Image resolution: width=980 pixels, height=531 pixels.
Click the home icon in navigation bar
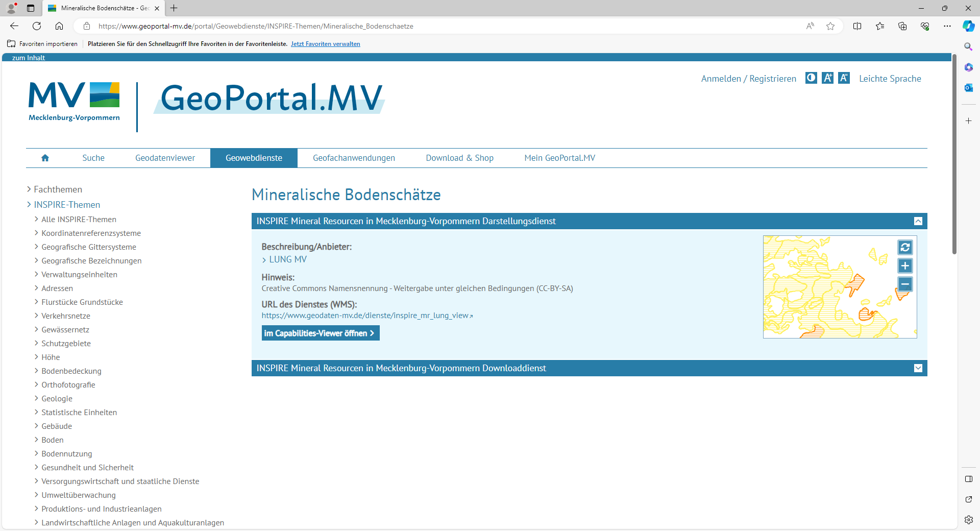(x=45, y=158)
